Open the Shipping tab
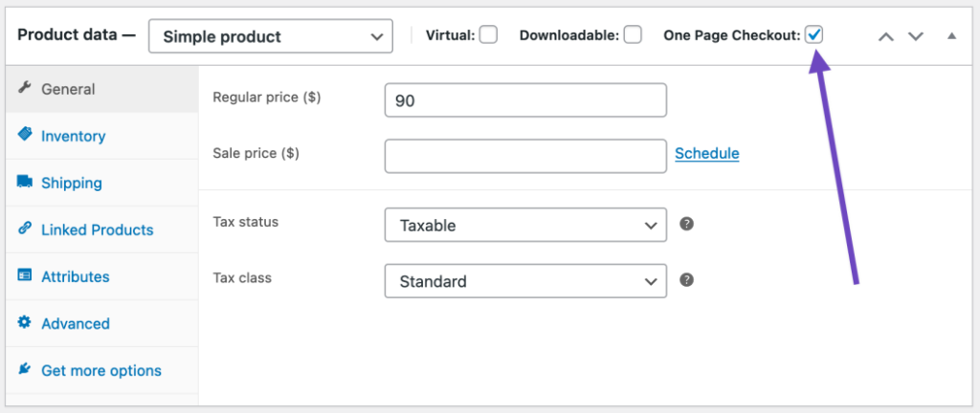Image resolution: width=980 pixels, height=413 pixels. pyautogui.click(x=71, y=183)
